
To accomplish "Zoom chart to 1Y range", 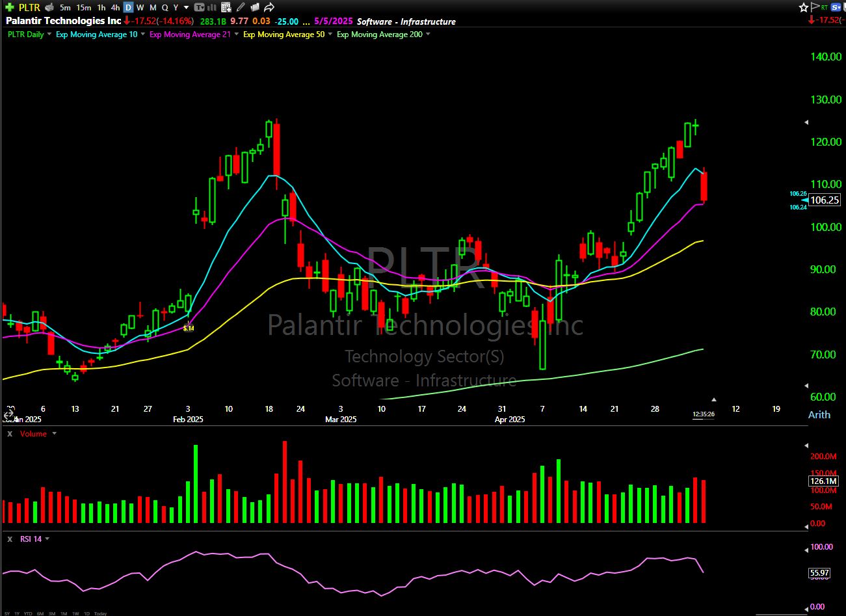I will (x=18, y=613).
